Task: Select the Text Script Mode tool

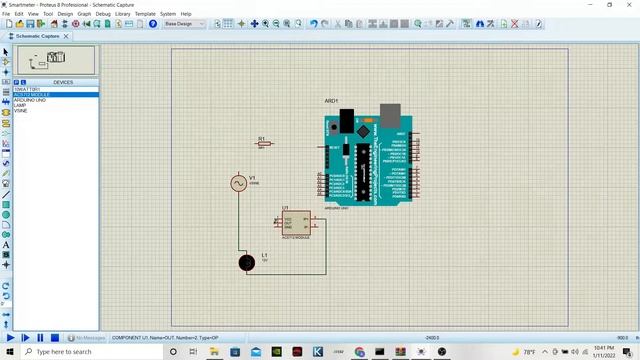Action: [6, 92]
